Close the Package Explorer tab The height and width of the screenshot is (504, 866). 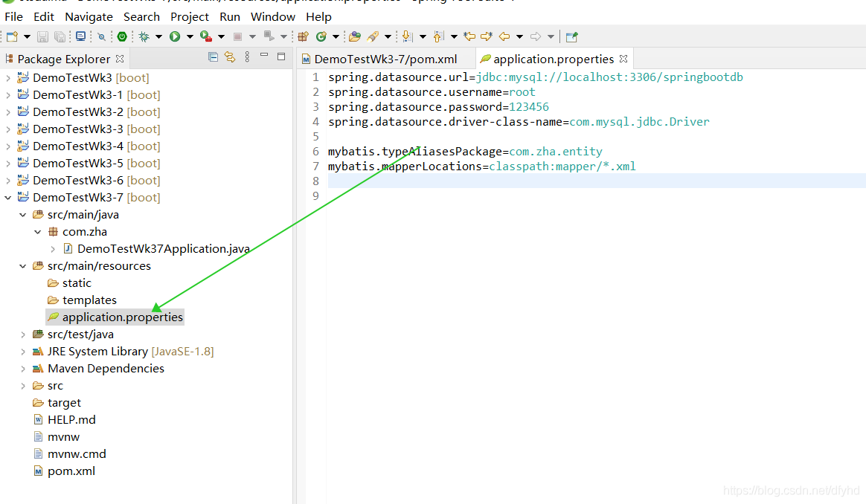point(120,59)
